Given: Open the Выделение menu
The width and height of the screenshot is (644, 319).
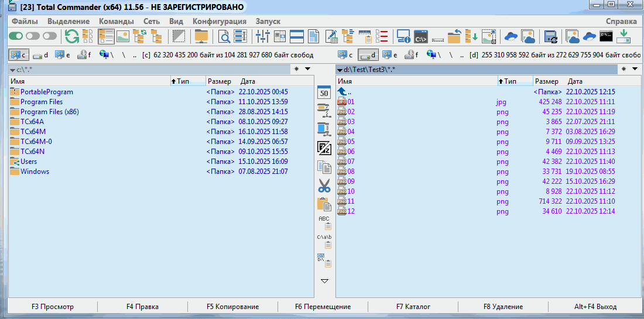Looking at the screenshot, I should click(x=68, y=21).
